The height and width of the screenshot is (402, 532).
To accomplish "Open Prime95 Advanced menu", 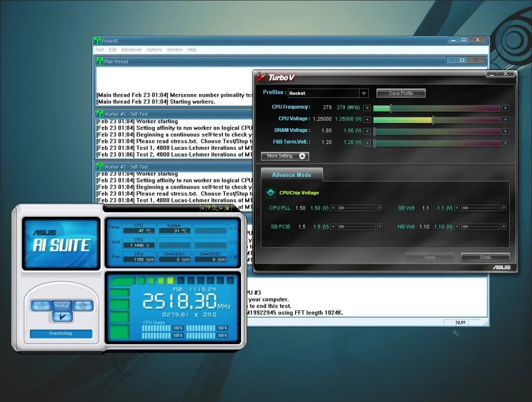I will tap(131, 49).
